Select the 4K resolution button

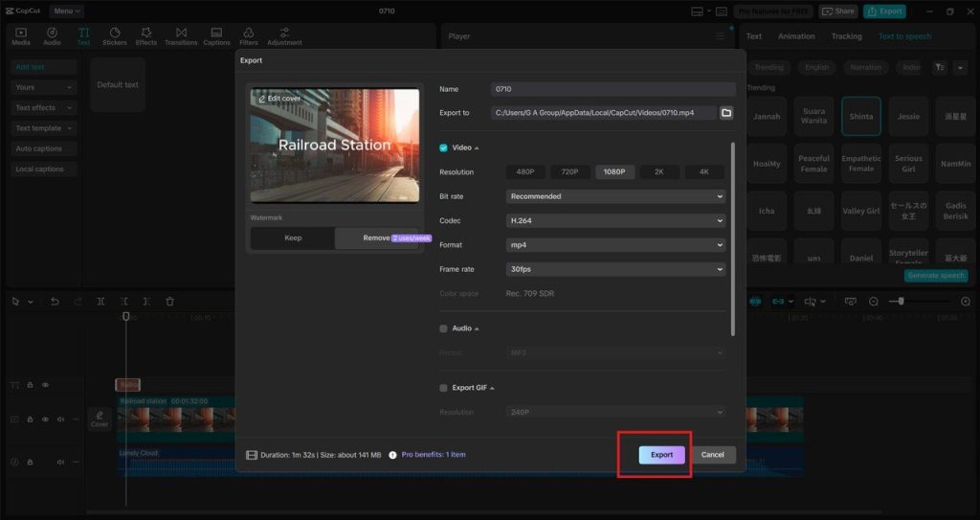(704, 172)
